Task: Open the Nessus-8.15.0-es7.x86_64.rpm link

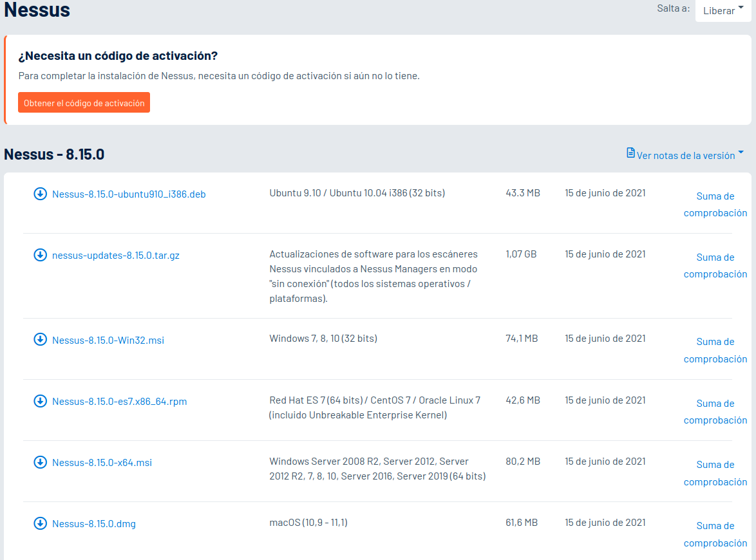Action: coord(120,402)
